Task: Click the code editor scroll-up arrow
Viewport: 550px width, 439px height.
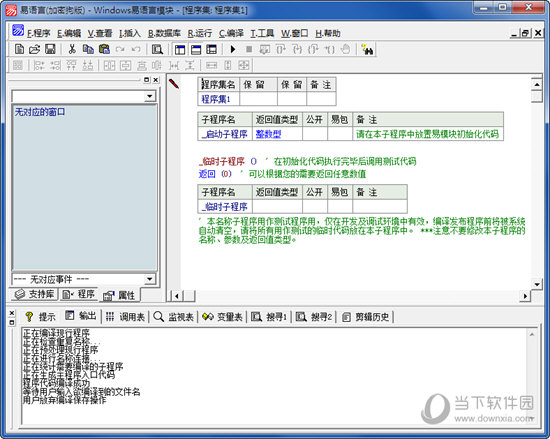Action: tap(537, 85)
